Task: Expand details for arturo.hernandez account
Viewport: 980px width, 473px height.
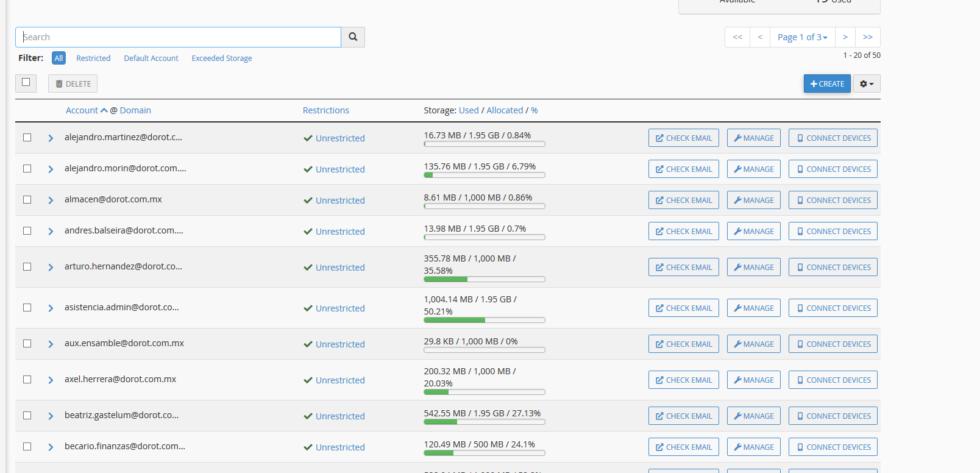Action: pyautogui.click(x=51, y=267)
